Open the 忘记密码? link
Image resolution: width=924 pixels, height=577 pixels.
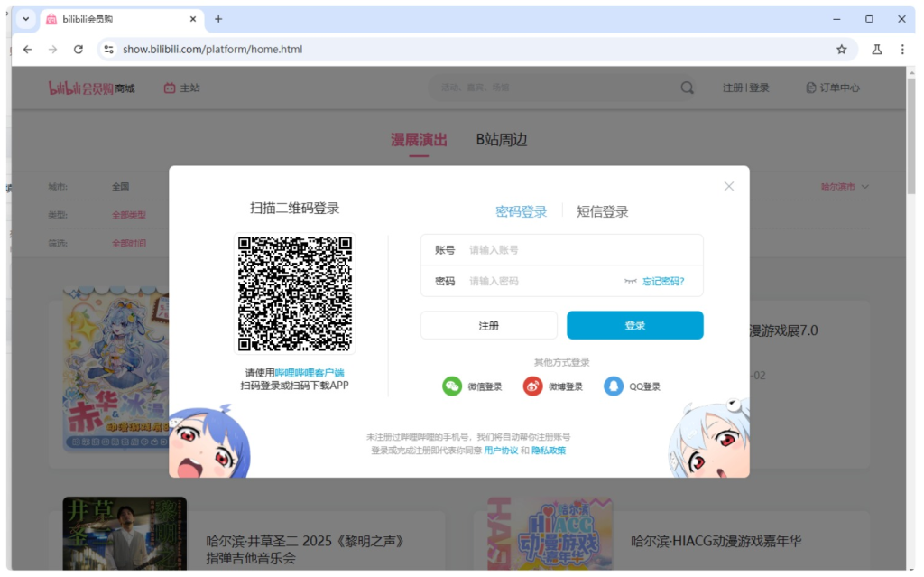663,282
